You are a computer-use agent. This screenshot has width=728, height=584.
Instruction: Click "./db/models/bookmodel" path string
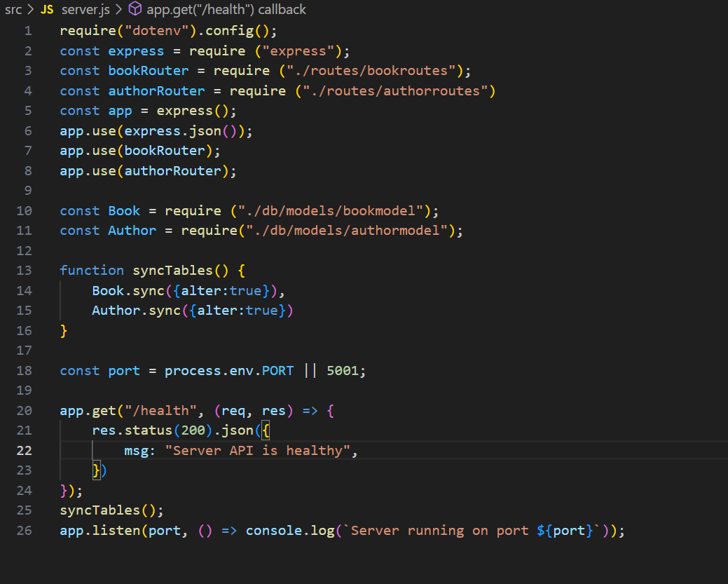[x=331, y=210]
